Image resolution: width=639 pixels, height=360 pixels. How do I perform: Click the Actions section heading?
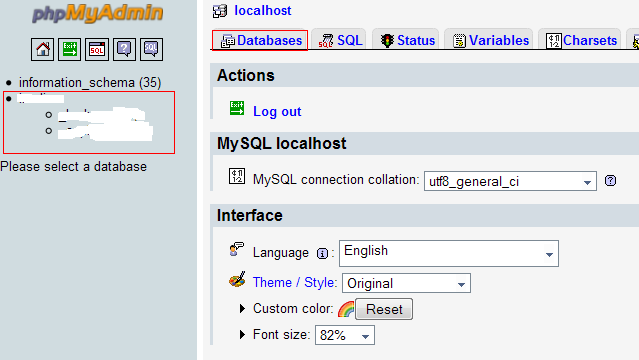[246, 75]
